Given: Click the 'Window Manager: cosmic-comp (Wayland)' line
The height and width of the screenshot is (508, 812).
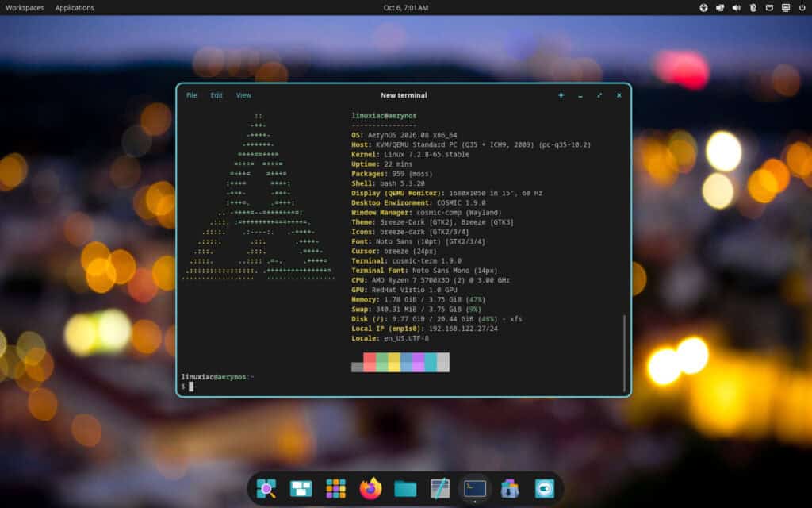Looking at the screenshot, I should tap(427, 213).
